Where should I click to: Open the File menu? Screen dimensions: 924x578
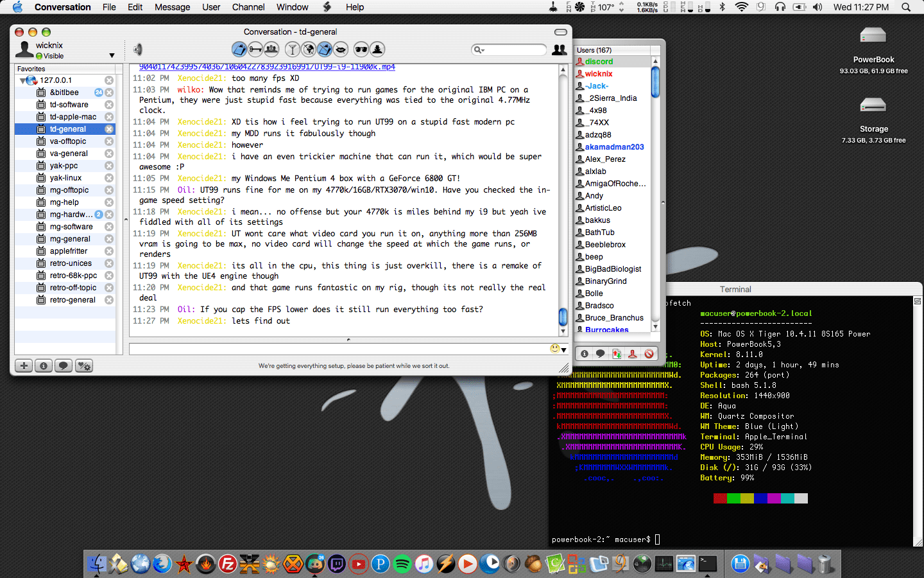coord(109,7)
